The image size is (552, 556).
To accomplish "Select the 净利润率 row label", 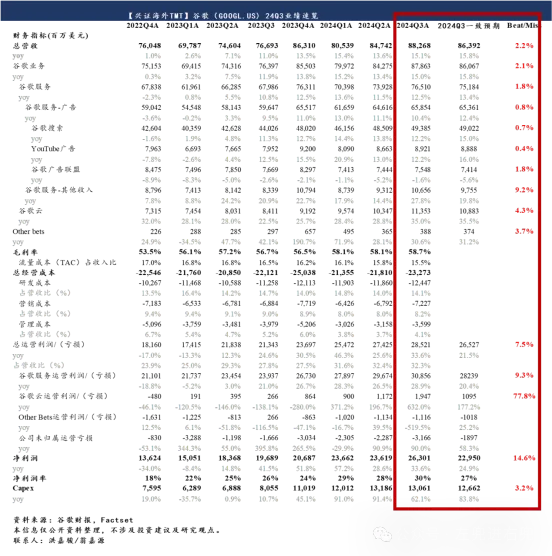I will click(29, 478).
